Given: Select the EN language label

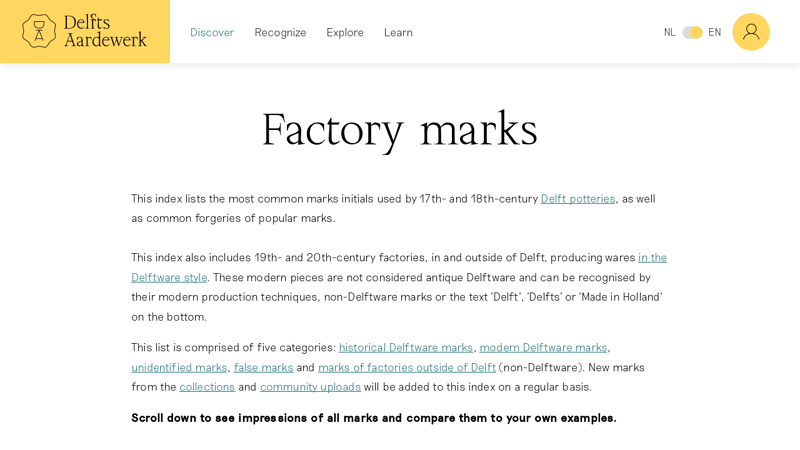Looking at the screenshot, I should [x=714, y=33].
